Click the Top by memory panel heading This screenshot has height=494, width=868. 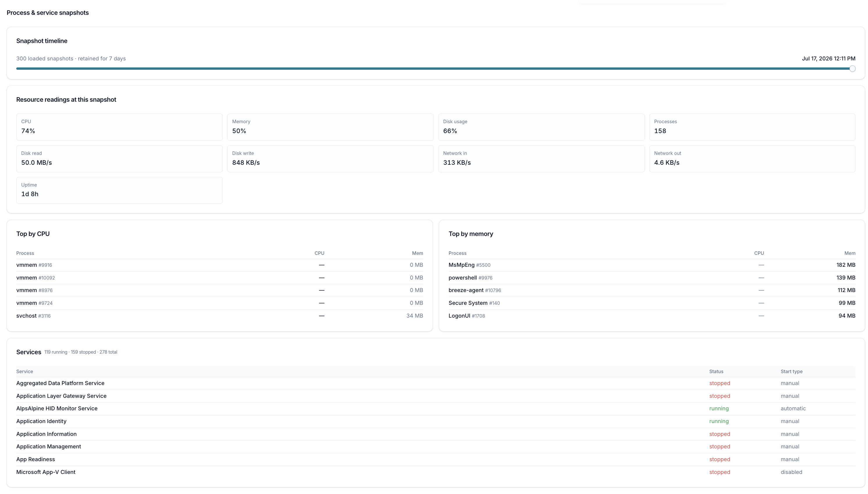471,234
